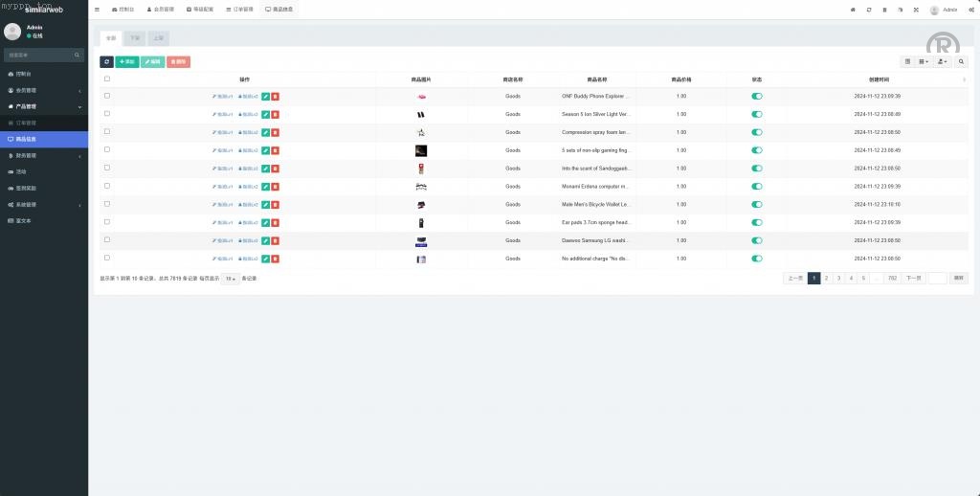Image resolution: width=980 pixels, height=496 pixels.
Task: Expand the 会员管理 sidebar menu
Action: 44,90
